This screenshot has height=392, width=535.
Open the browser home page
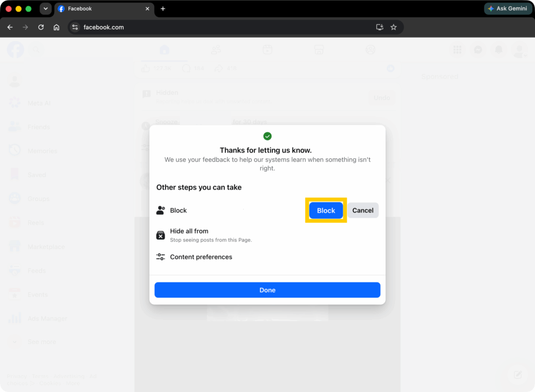pyautogui.click(x=56, y=27)
